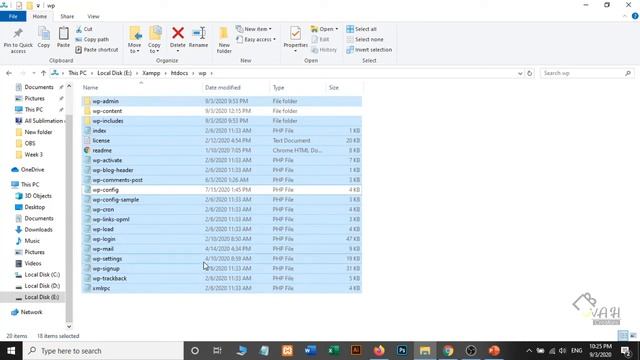Refresh the wp folder view

pos(529,73)
